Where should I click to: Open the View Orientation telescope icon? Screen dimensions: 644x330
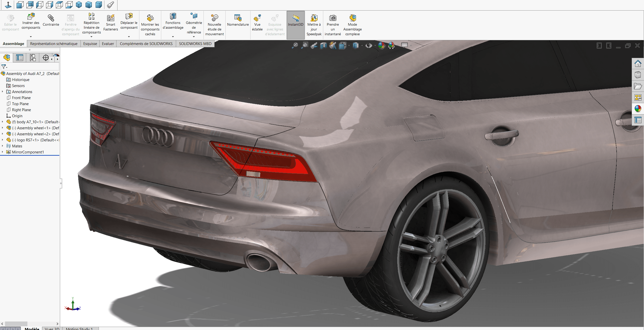(110, 5)
